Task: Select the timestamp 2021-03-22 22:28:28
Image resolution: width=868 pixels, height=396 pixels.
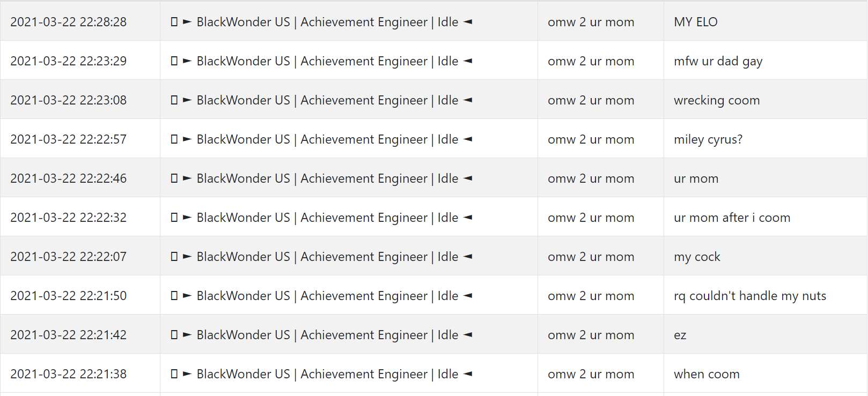Action: click(69, 22)
